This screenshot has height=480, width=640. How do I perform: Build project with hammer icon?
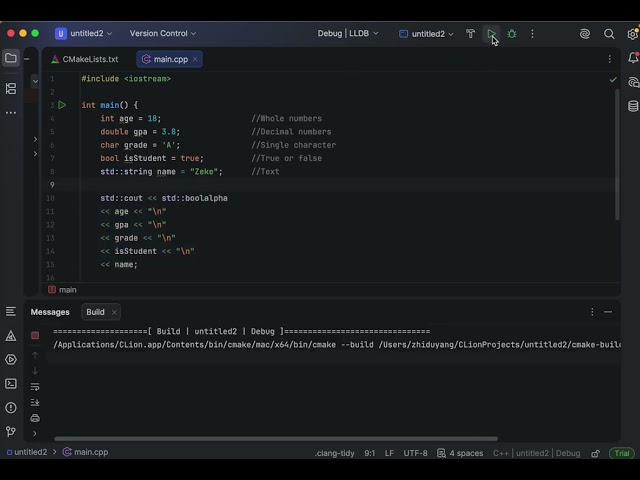(471, 34)
